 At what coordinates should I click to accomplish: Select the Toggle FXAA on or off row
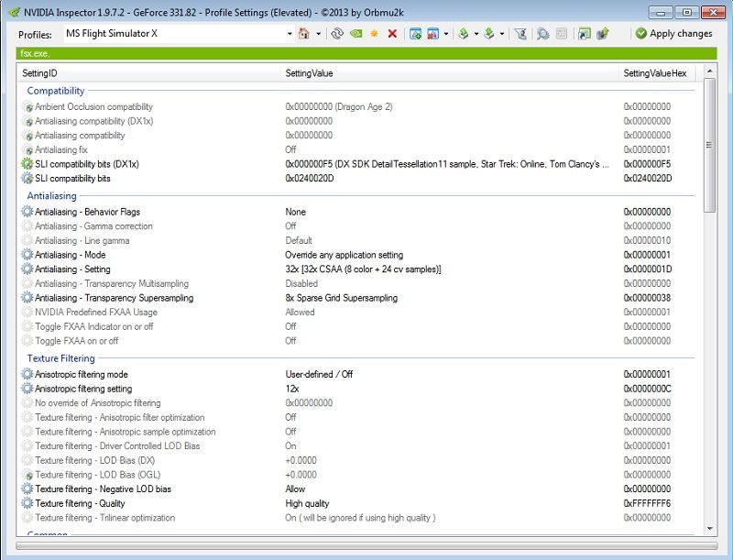(x=357, y=341)
